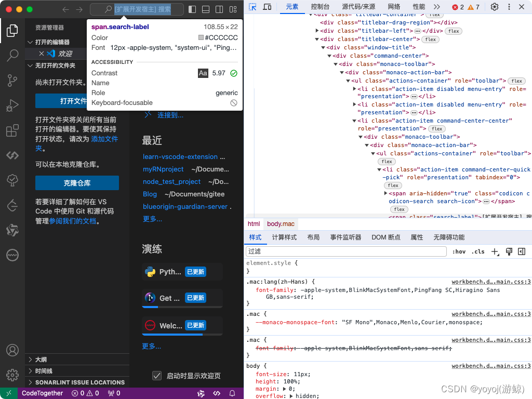Switch to 网络 tab
Viewport: 532px width, 399px height.
[x=394, y=7]
